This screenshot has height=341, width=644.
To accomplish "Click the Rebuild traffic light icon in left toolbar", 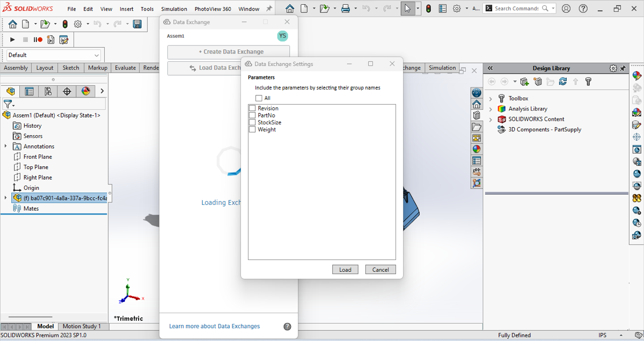I will (65, 24).
